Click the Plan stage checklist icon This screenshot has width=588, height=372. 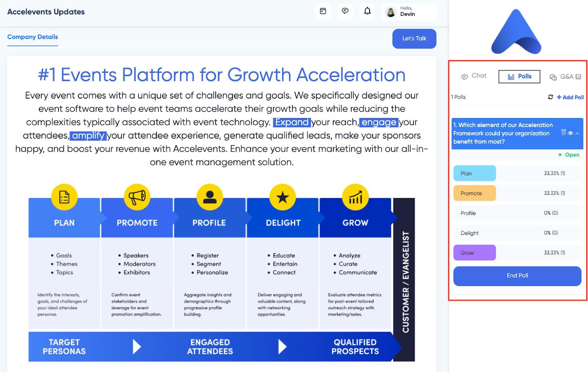(x=64, y=197)
